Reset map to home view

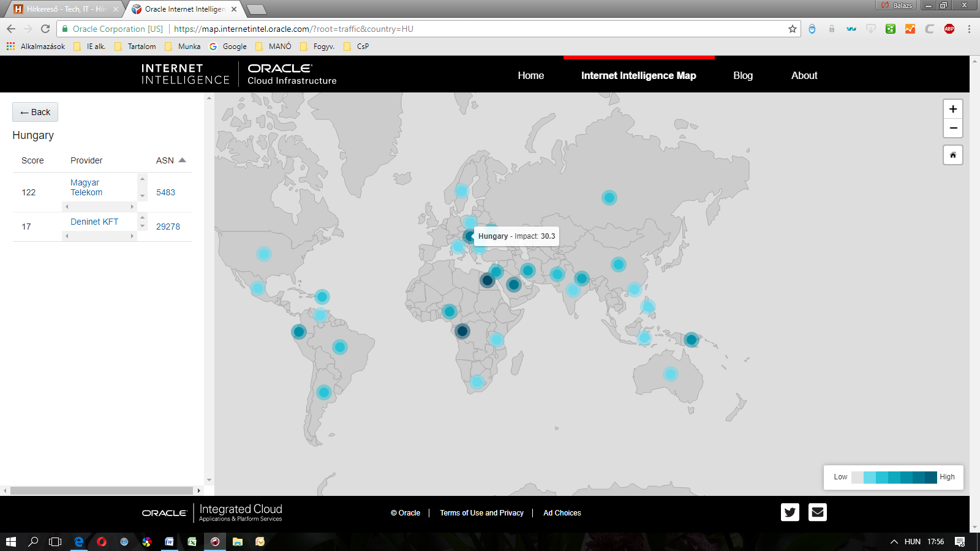tap(953, 155)
